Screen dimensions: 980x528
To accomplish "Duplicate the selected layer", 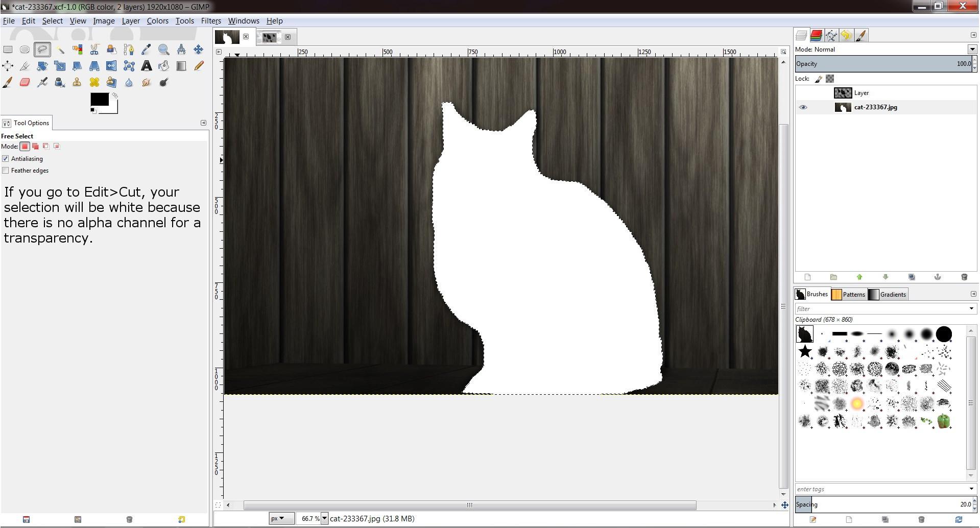I will click(912, 277).
